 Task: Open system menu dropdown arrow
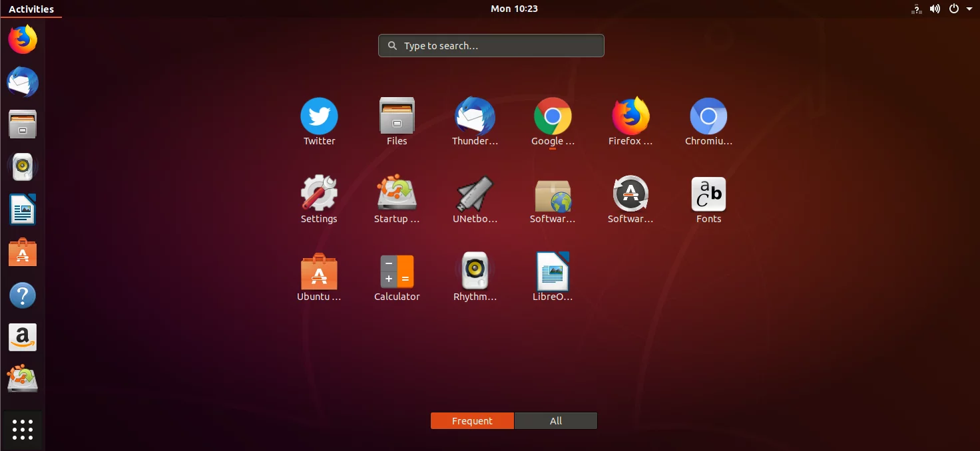tap(969, 9)
